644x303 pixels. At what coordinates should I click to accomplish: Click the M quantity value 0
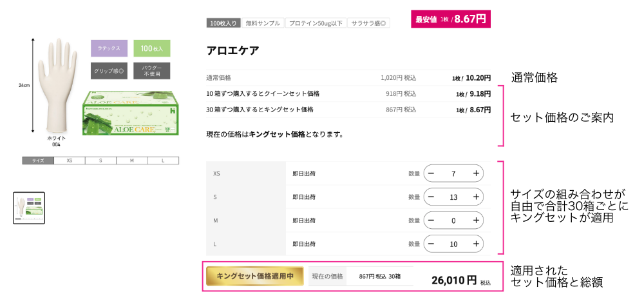click(x=453, y=220)
